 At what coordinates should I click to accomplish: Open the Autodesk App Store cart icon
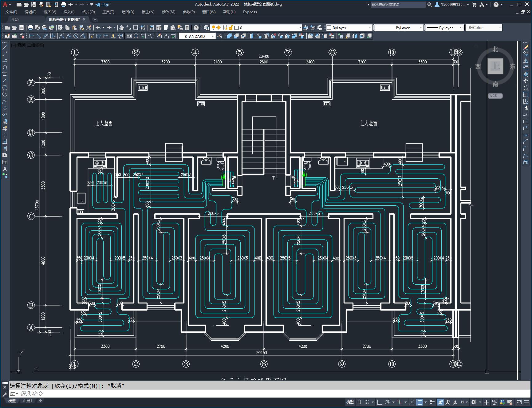(474, 4)
